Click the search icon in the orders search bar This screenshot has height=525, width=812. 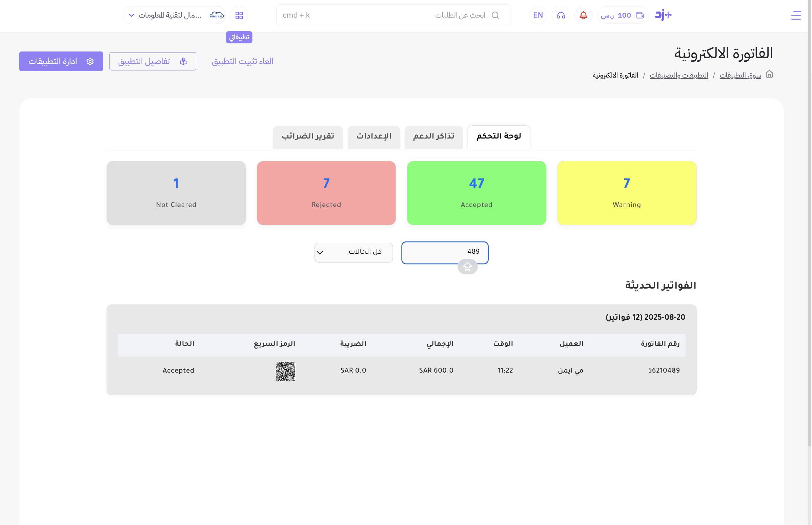[495, 15]
